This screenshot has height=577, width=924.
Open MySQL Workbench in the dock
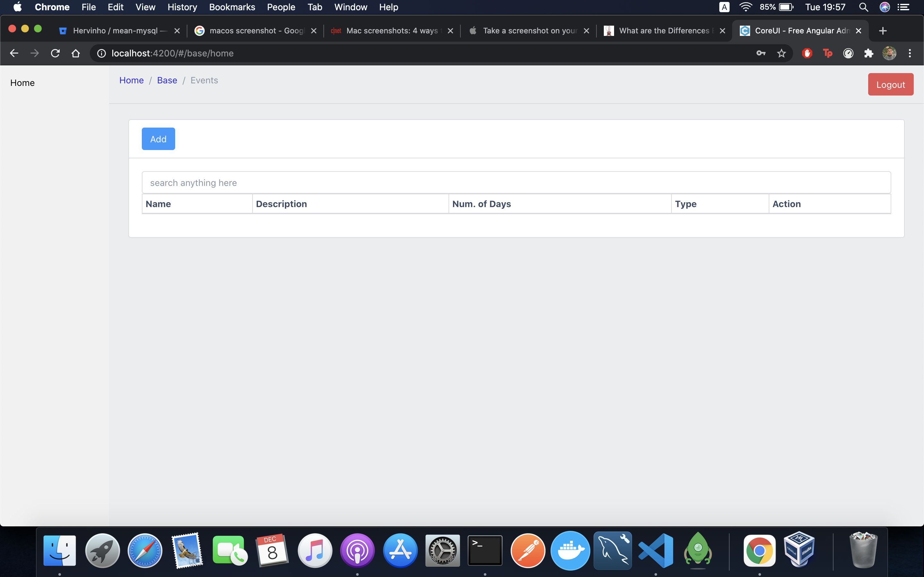click(x=613, y=551)
